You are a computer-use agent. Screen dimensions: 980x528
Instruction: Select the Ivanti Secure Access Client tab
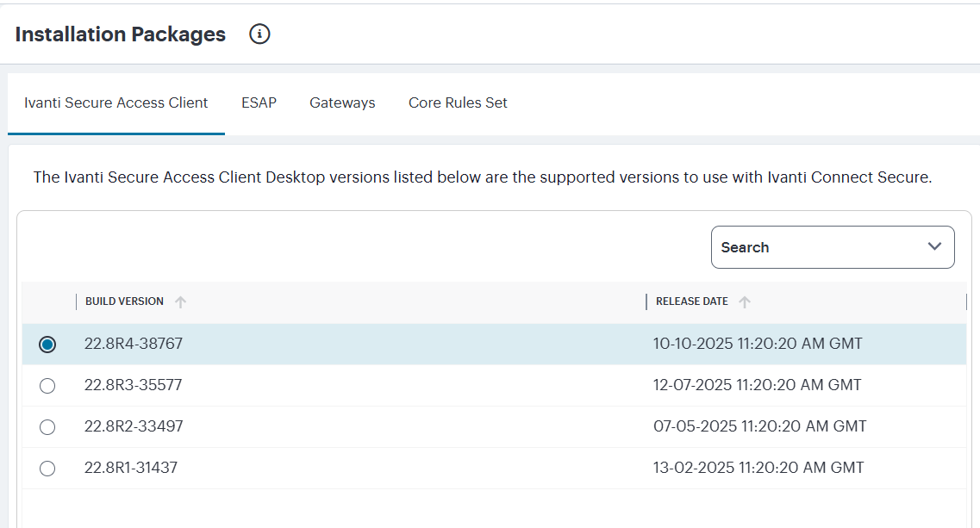pos(116,102)
